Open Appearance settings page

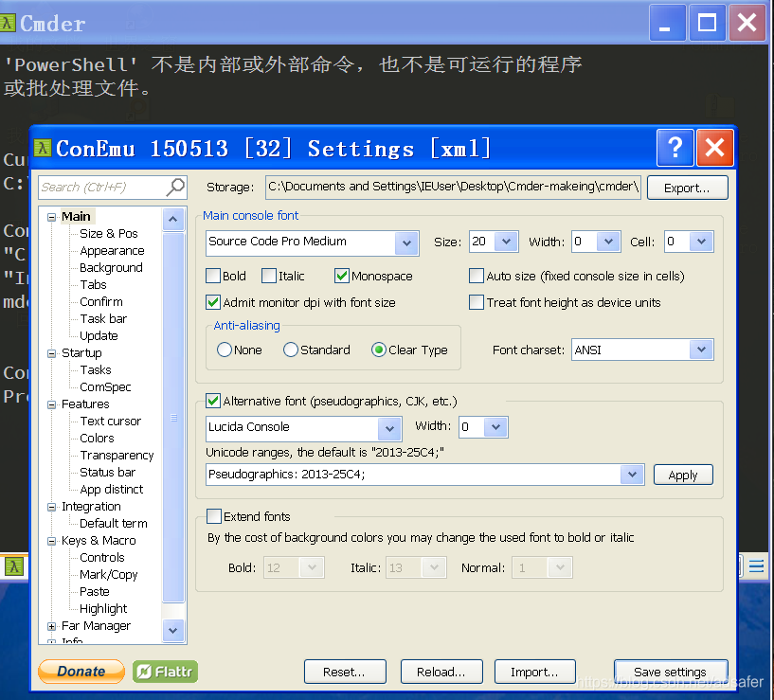click(x=112, y=251)
